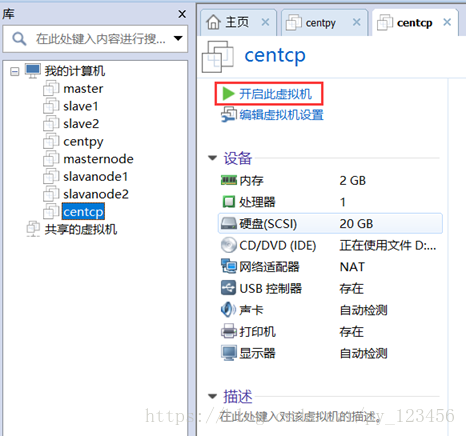
Task: Click 开启此虚拟机 to power on
Action: (276, 94)
